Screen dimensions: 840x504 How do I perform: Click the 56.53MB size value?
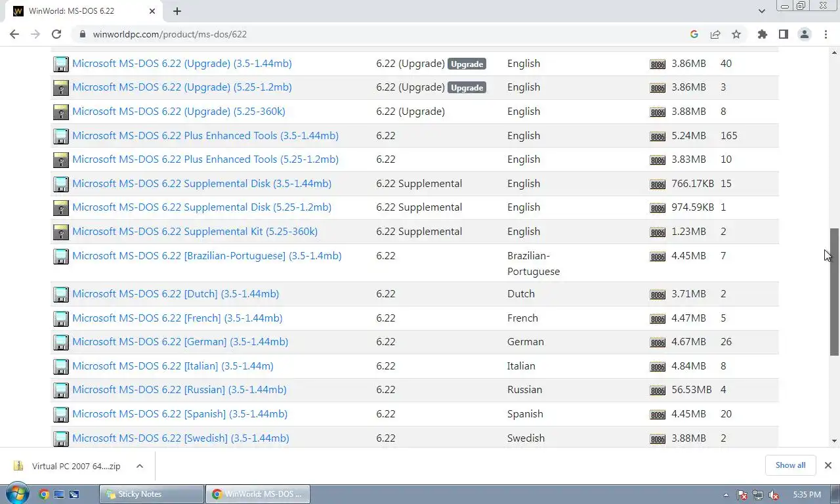coord(691,389)
